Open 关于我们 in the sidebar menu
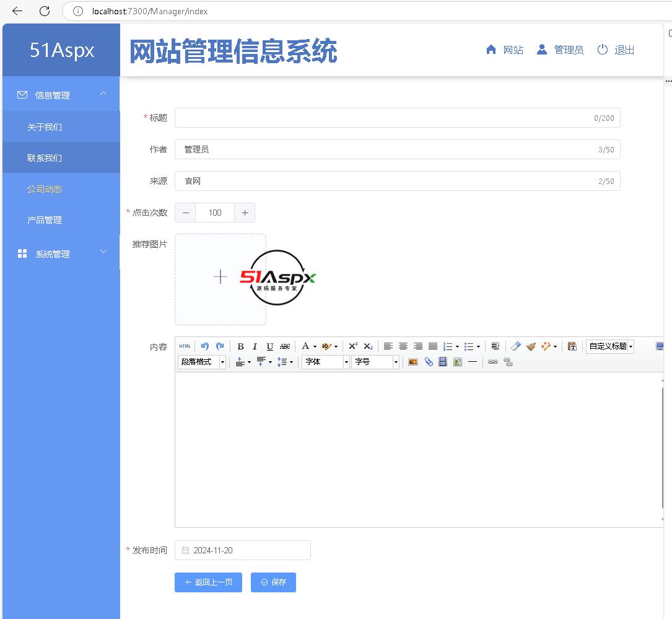Image resolution: width=672 pixels, height=619 pixels. pyautogui.click(x=45, y=127)
